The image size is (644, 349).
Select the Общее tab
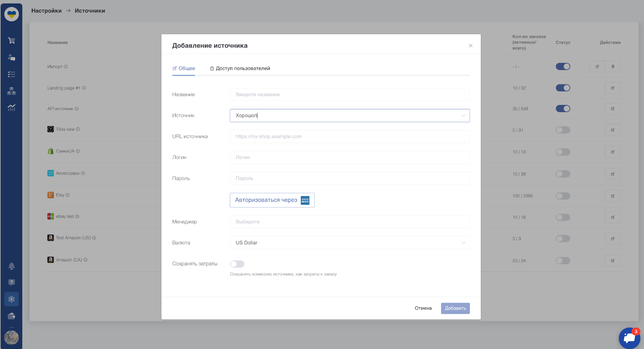184,68
